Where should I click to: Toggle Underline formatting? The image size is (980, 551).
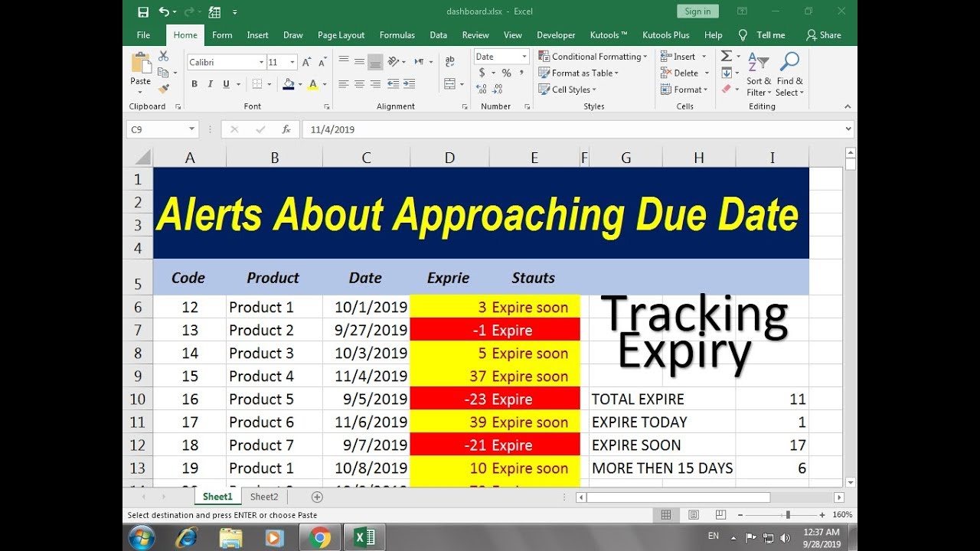click(x=227, y=84)
